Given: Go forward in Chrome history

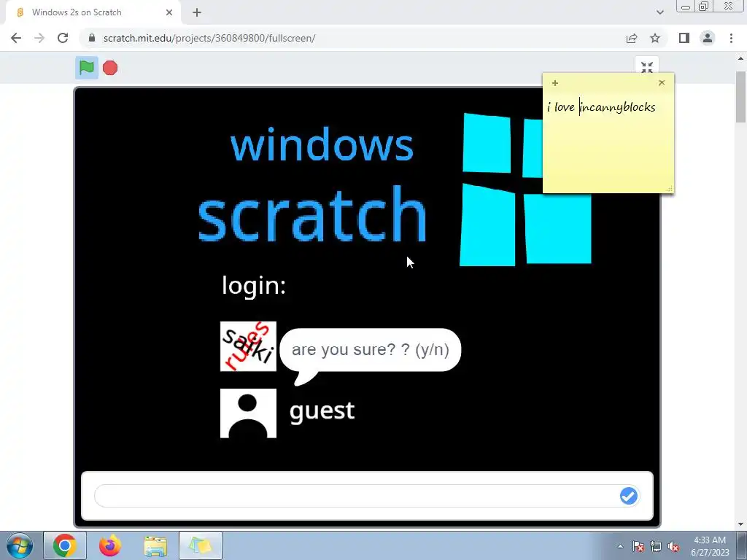Looking at the screenshot, I should [x=39, y=38].
